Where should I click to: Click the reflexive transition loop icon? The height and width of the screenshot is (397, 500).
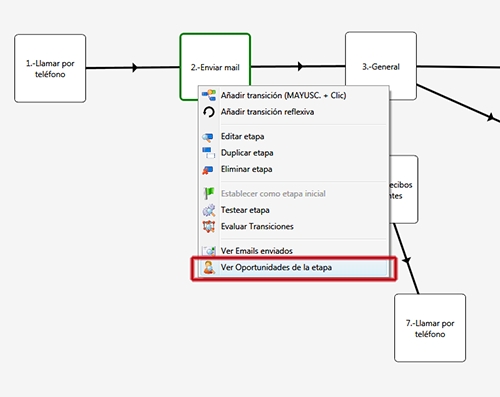coord(209,112)
